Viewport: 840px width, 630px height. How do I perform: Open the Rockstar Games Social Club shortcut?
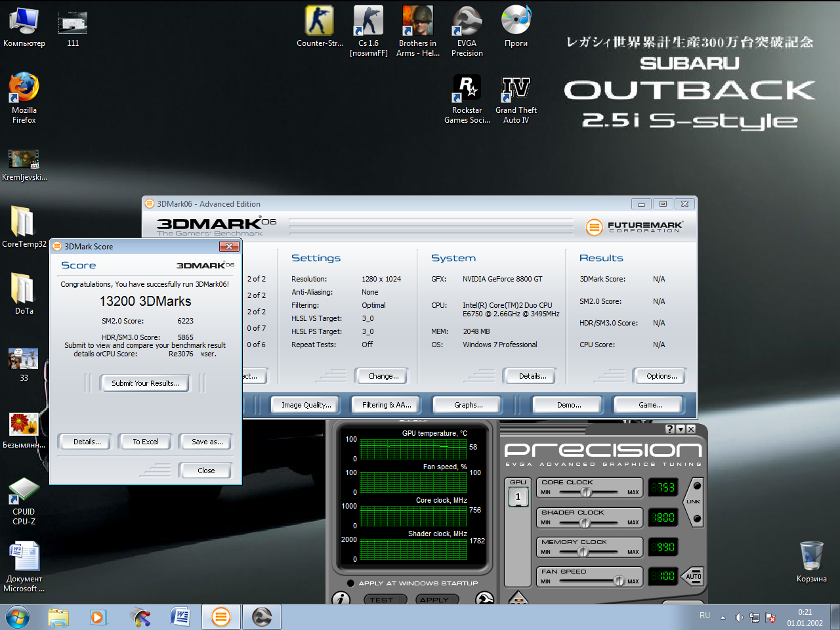(467, 98)
